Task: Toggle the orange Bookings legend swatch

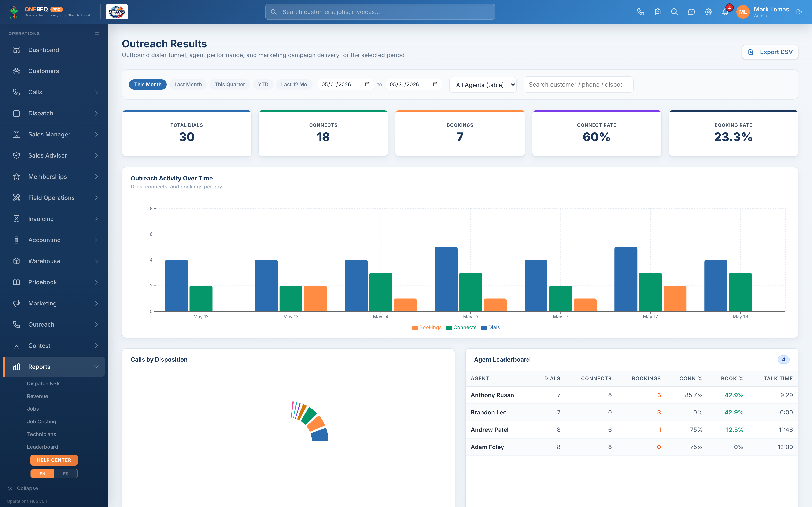Action: pos(415,328)
